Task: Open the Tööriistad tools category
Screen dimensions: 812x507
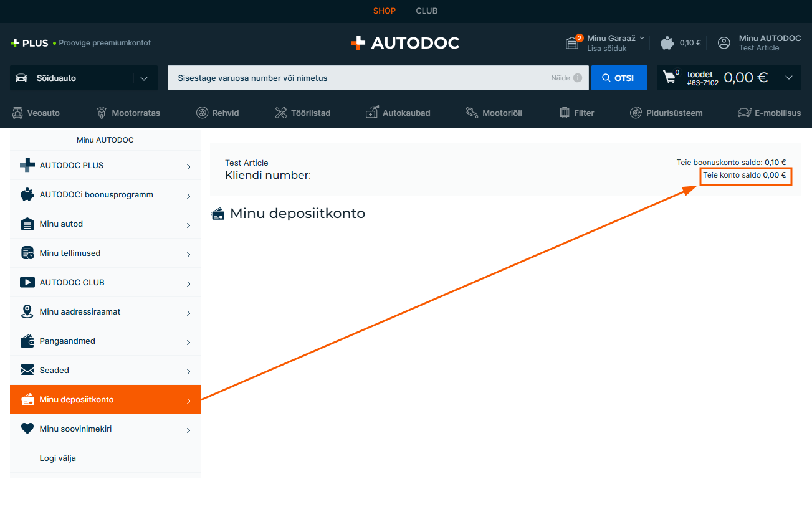Action: click(302, 113)
